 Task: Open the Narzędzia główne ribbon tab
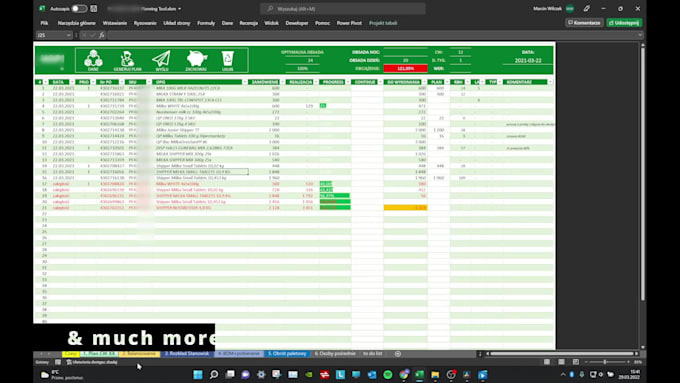76,23
